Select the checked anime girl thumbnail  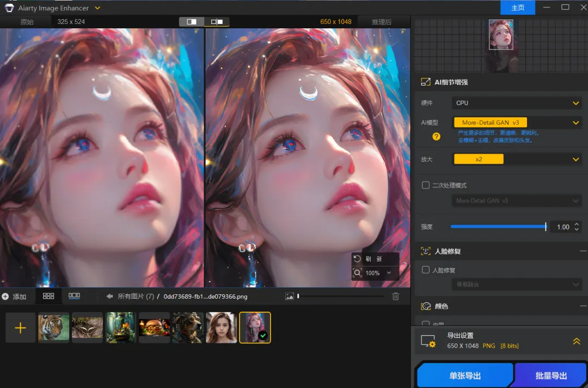tap(255, 328)
